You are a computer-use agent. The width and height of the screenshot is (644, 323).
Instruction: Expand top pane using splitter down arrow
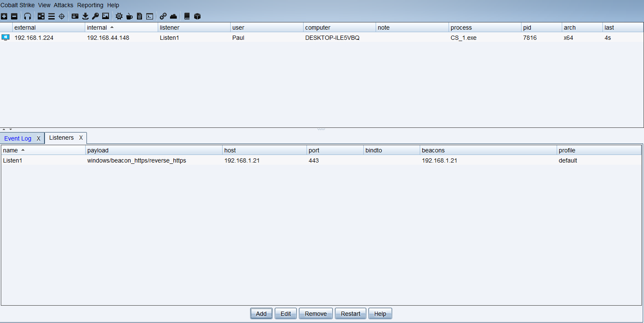tap(11, 129)
